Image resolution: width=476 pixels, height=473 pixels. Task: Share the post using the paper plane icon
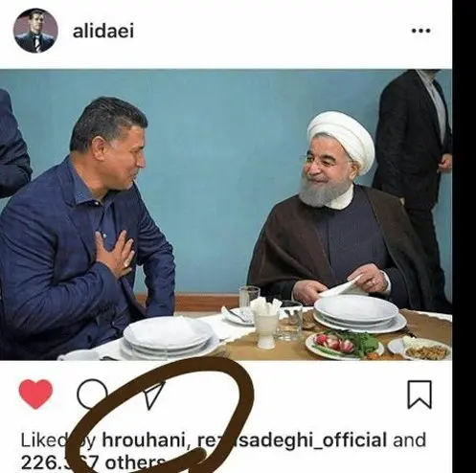point(155,395)
